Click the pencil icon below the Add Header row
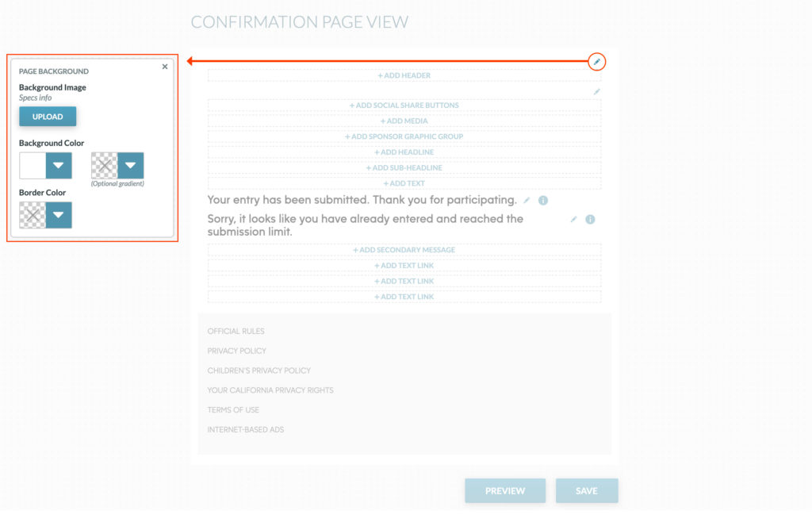The height and width of the screenshot is (526, 812). (x=597, y=92)
